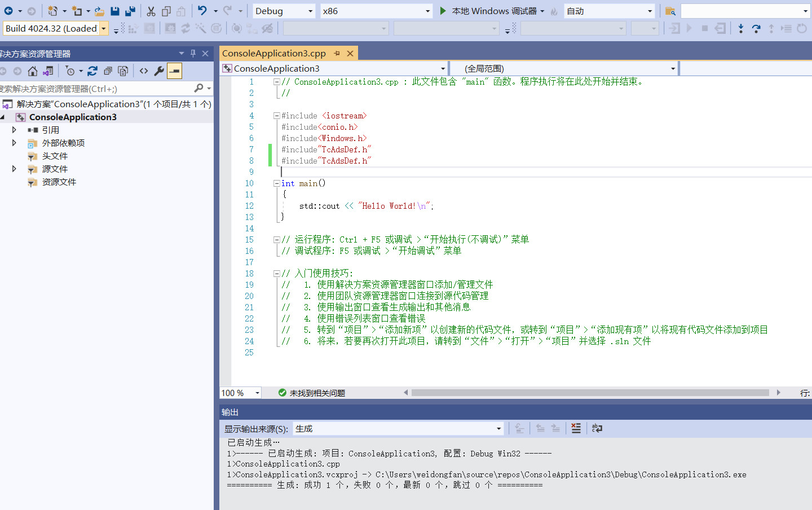Open the Debug configuration dropdown

[284, 11]
